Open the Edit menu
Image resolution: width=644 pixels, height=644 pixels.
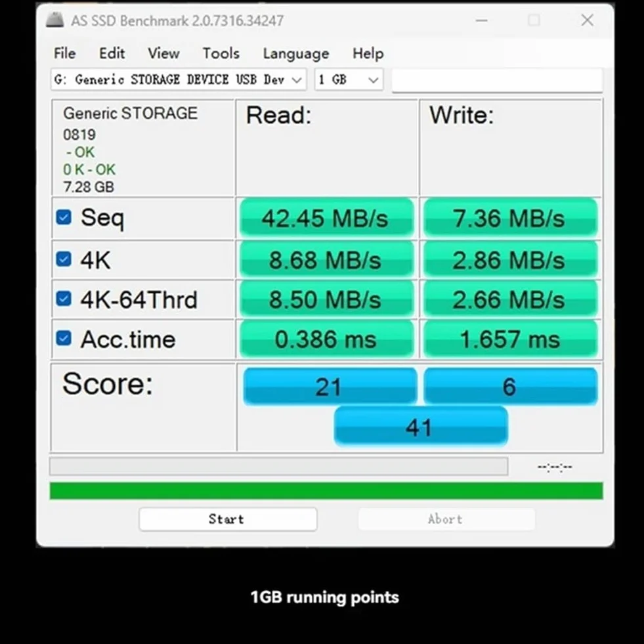tap(112, 53)
